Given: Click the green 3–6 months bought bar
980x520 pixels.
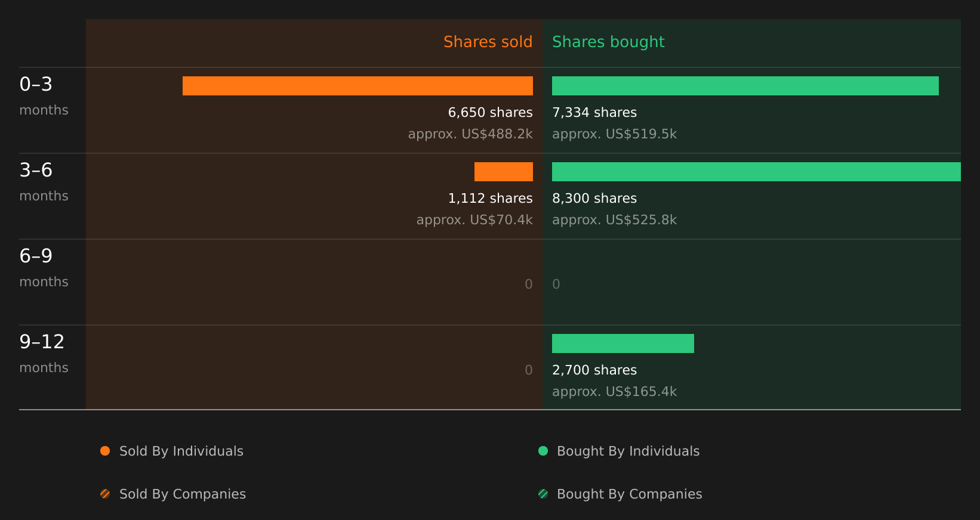Looking at the screenshot, I should [x=756, y=172].
